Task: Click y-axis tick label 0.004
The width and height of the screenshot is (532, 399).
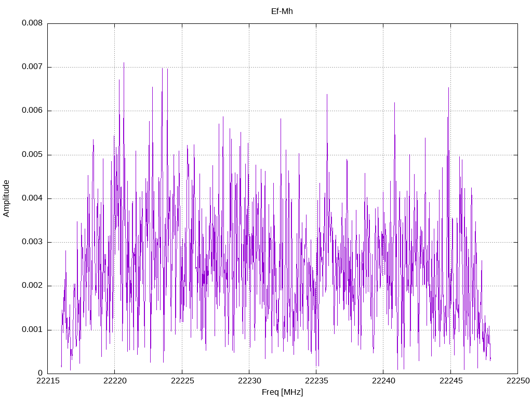Action: coord(32,198)
